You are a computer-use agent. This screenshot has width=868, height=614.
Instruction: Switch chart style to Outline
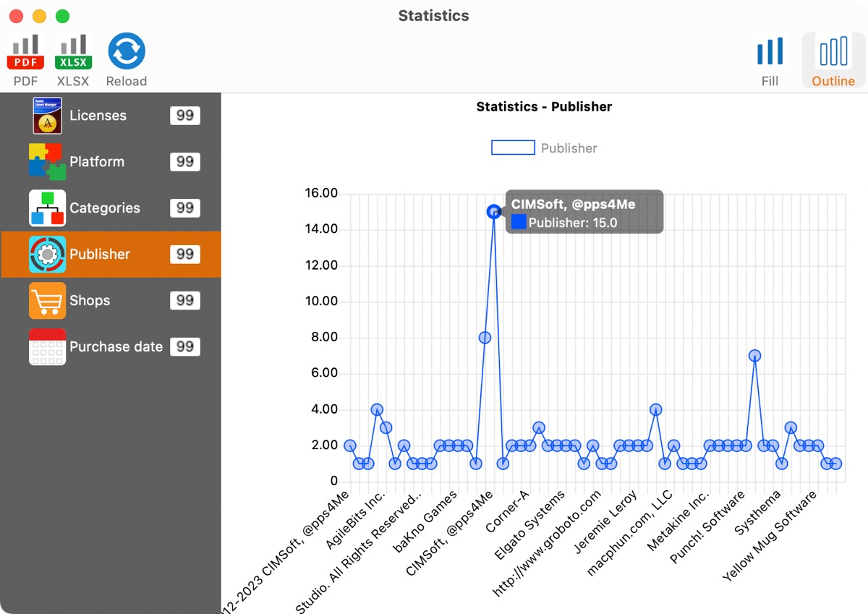click(833, 61)
